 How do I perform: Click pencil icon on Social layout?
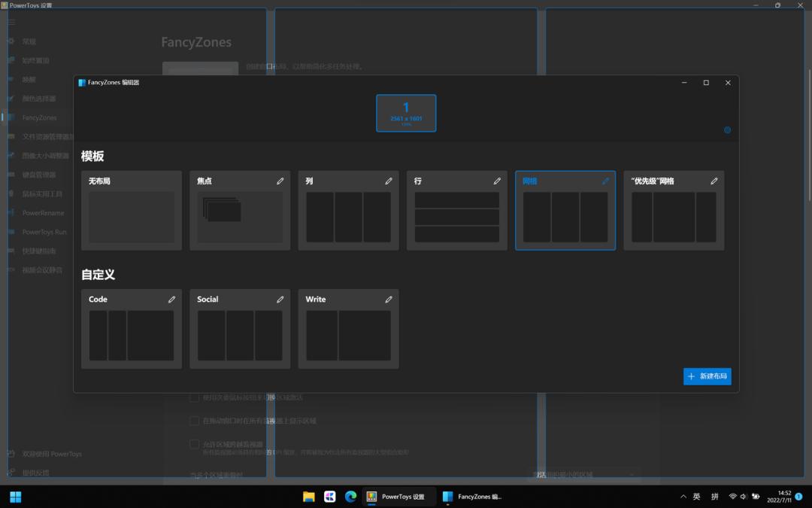tap(280, 299)
